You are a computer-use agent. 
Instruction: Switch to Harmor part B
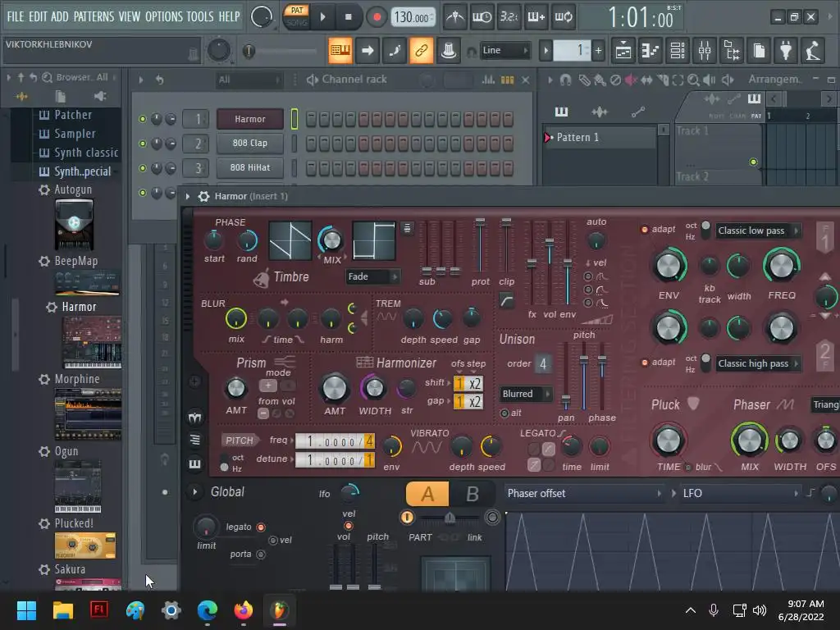[472, 493]
